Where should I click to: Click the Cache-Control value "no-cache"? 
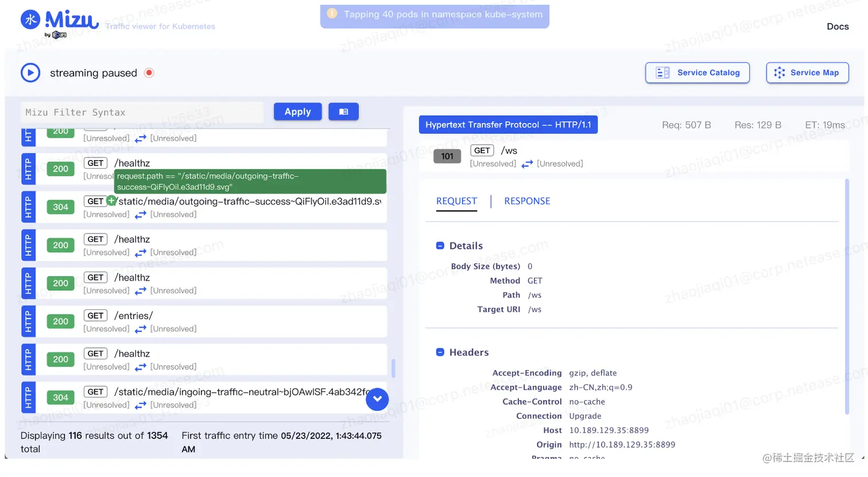coord(587,402)
